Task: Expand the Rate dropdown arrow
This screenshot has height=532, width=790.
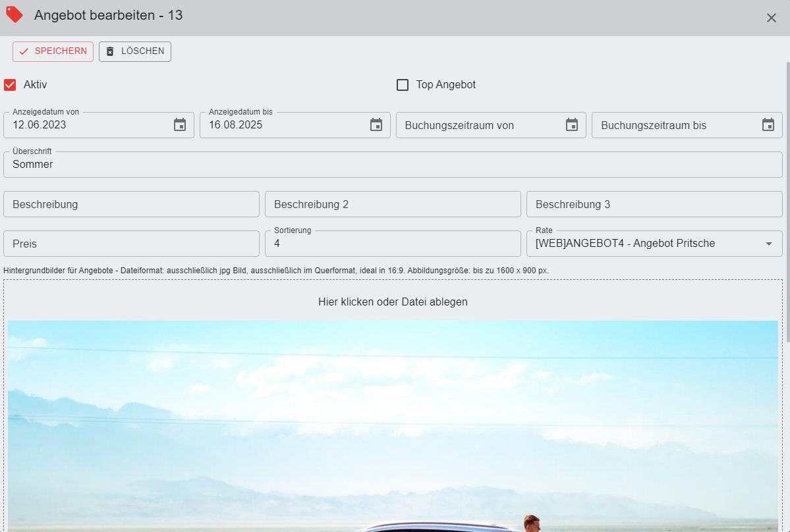Action: click(x=768, y=244)
